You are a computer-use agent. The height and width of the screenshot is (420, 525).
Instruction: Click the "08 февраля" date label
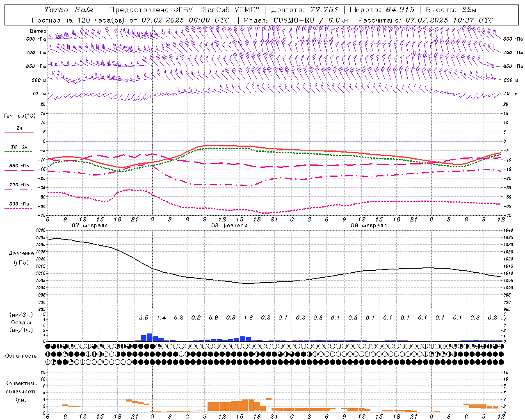click(229, 226)
